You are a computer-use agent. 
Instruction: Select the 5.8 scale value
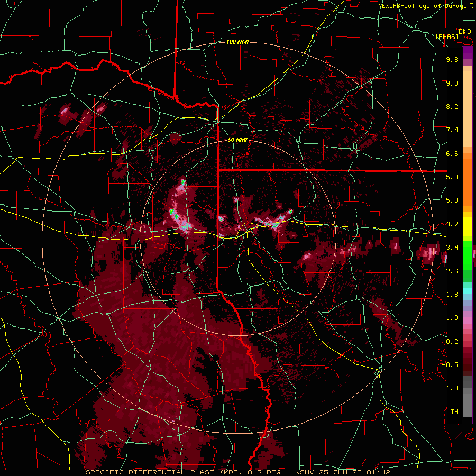452,177
